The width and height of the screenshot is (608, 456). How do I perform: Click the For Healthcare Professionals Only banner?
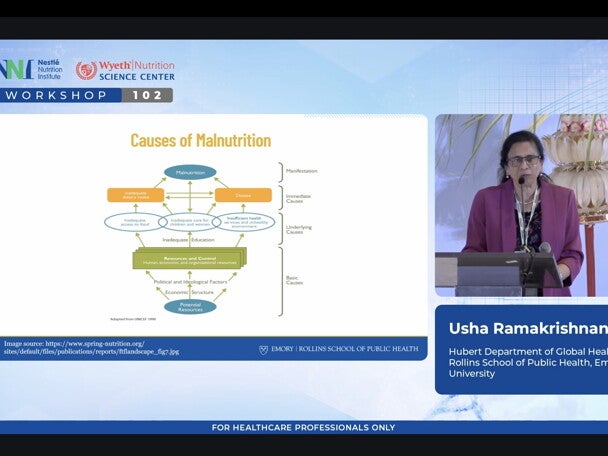point(303,428)
